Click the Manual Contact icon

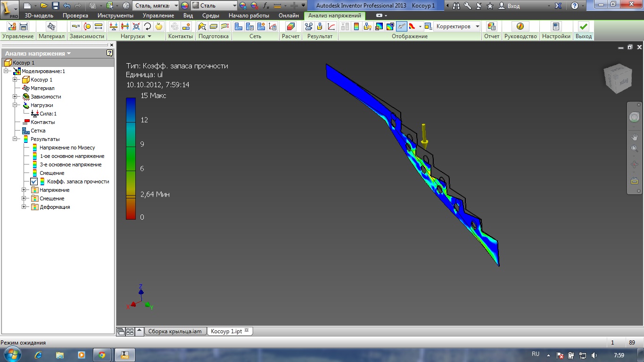(x=186, y=26)
